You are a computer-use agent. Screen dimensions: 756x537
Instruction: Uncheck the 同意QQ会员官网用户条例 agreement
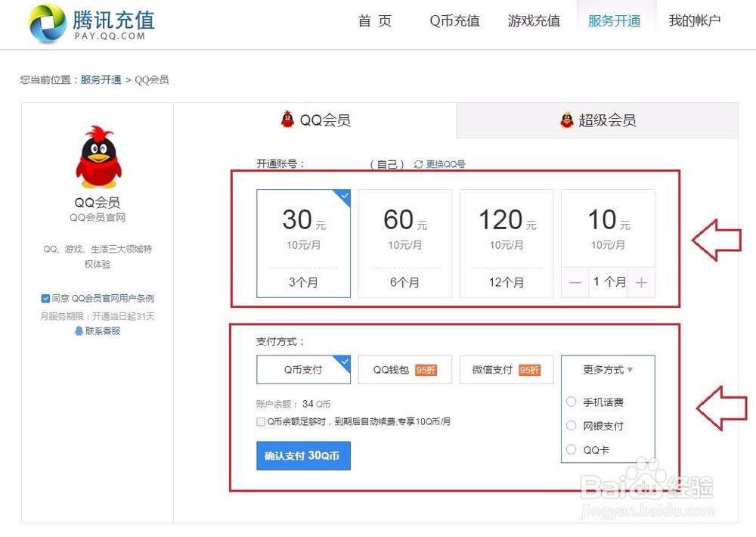[x=45, y=298]
